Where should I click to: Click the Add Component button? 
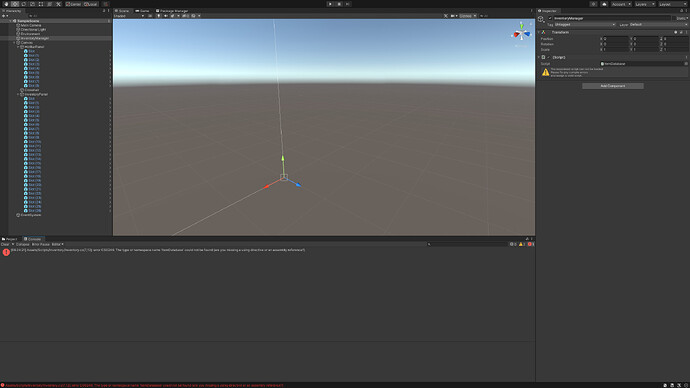(613, 86)
